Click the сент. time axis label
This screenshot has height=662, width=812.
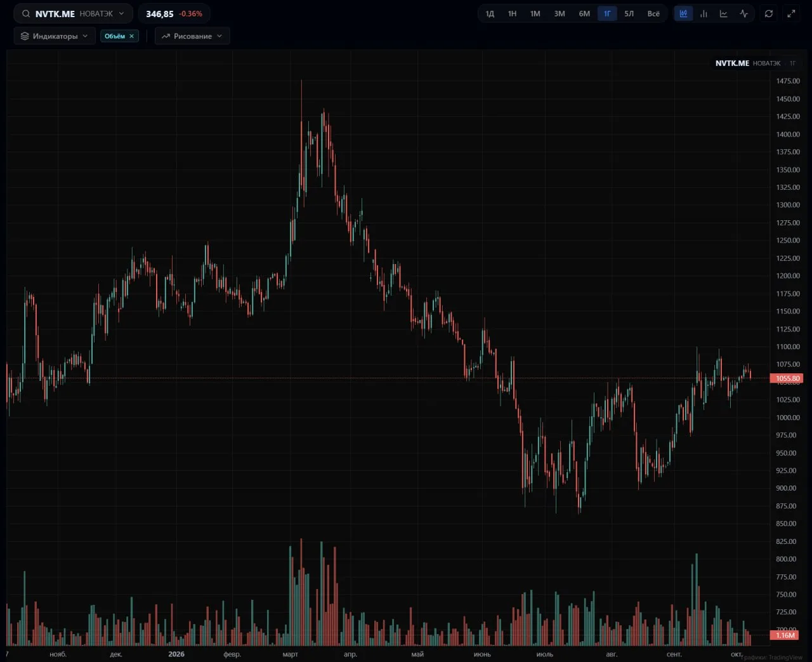(674, 654)
